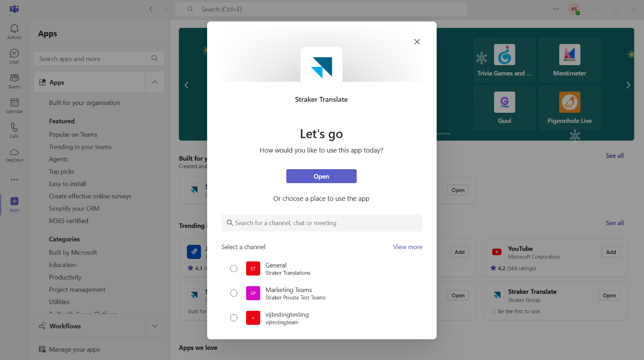This screenshot has width=644, height=360.
Task: Open the Trivia Games app tile
Action: [504, 60]
